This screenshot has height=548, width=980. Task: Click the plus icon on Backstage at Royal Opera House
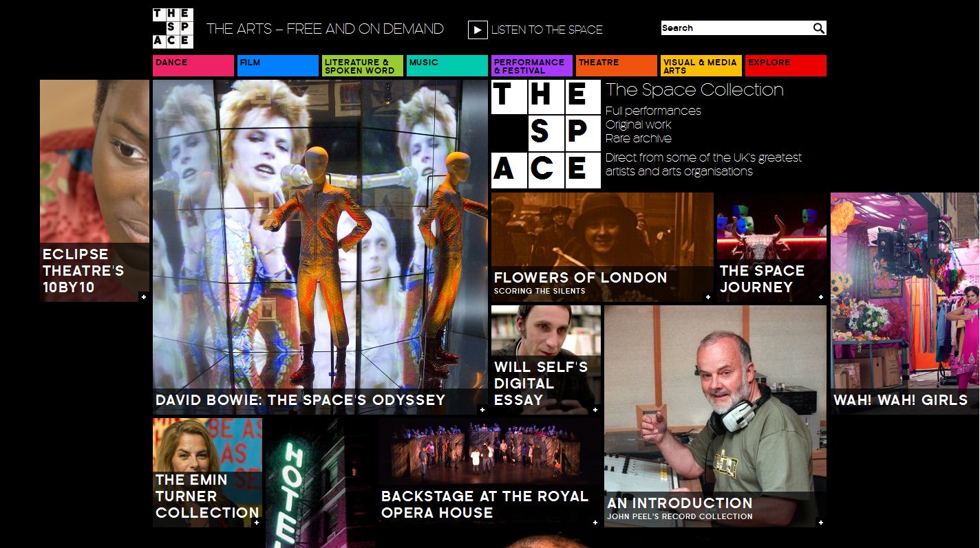(595, 523)
